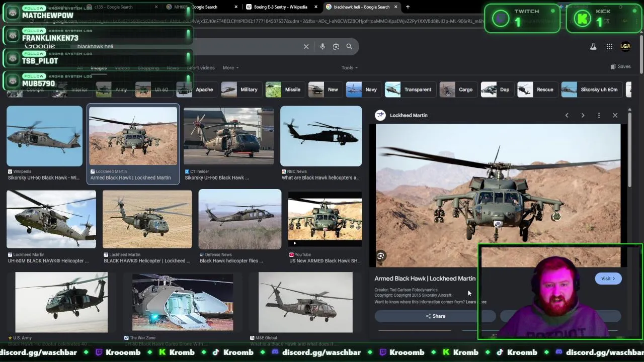Open the Learn more link
The height and width of the screenshot is (362, 644).
(x=476, y=302)
